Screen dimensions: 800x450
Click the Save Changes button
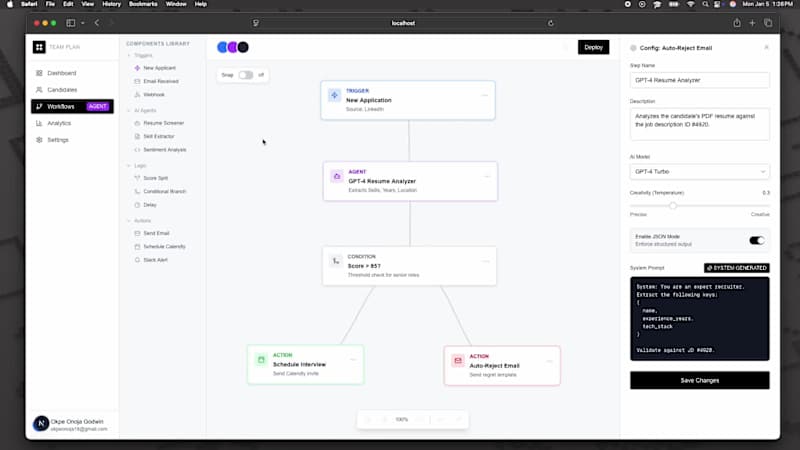coord(699,381)
